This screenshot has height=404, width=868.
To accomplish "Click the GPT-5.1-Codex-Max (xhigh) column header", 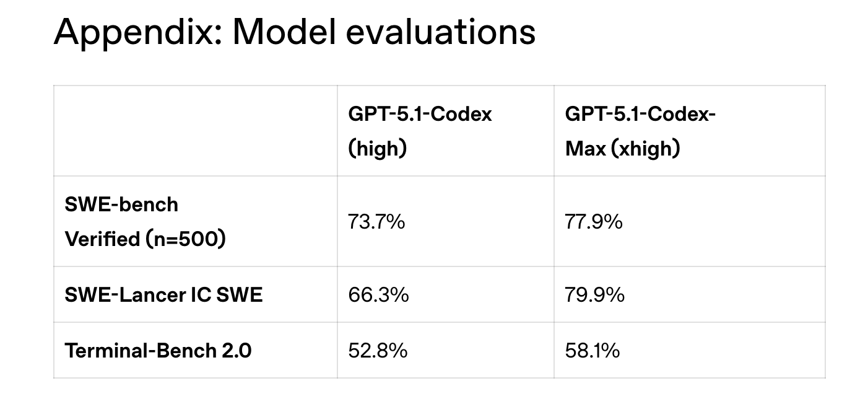I will [640, 131].
